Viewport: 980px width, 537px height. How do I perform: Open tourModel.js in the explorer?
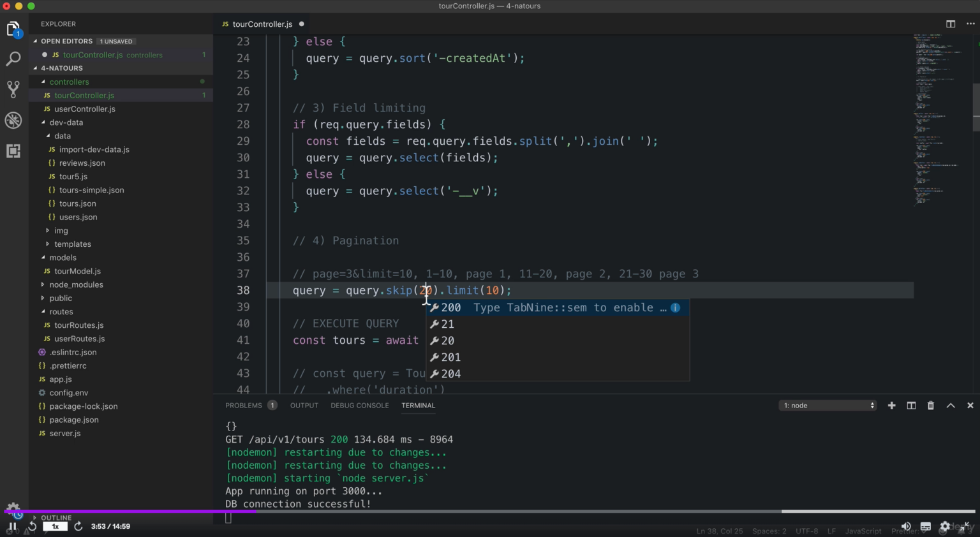click(x=77, y=271)
